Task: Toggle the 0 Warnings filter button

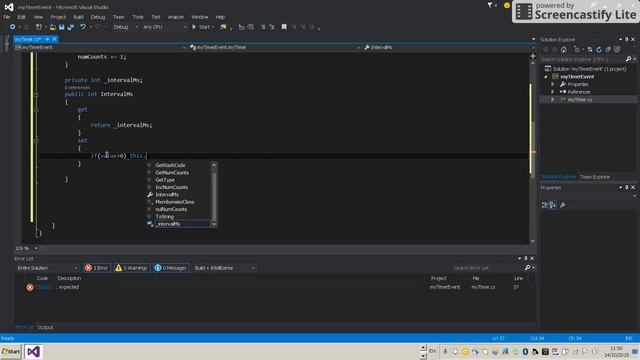Action: pyautogui.click(x=131, y=268)
